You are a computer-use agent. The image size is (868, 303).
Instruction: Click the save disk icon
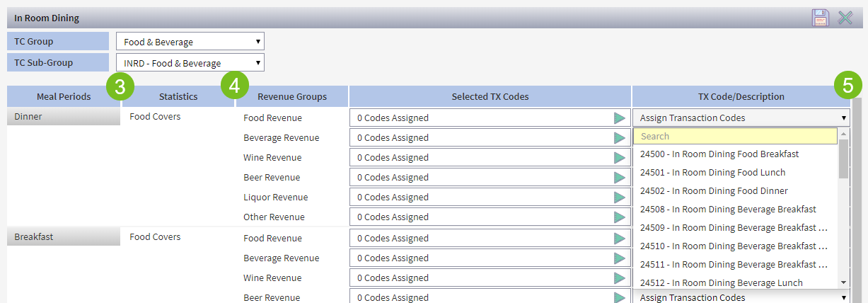point(820,18)
